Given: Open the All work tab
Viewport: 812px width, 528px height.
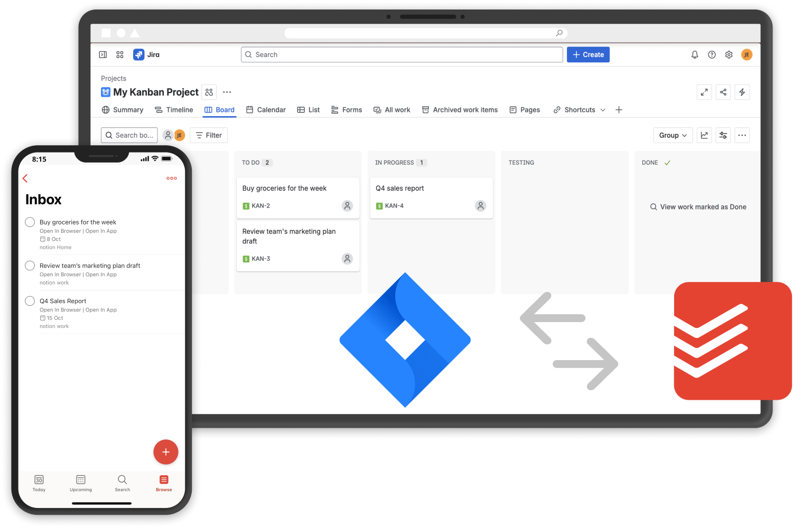Looking at the screenshot, I should [x=392, y=110].
